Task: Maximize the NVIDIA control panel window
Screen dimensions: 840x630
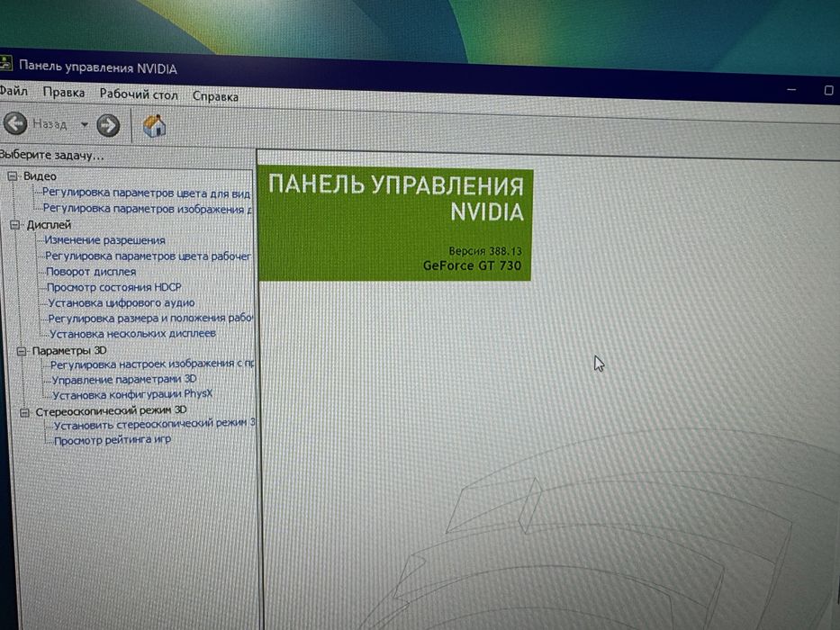Action: point(829,91)
